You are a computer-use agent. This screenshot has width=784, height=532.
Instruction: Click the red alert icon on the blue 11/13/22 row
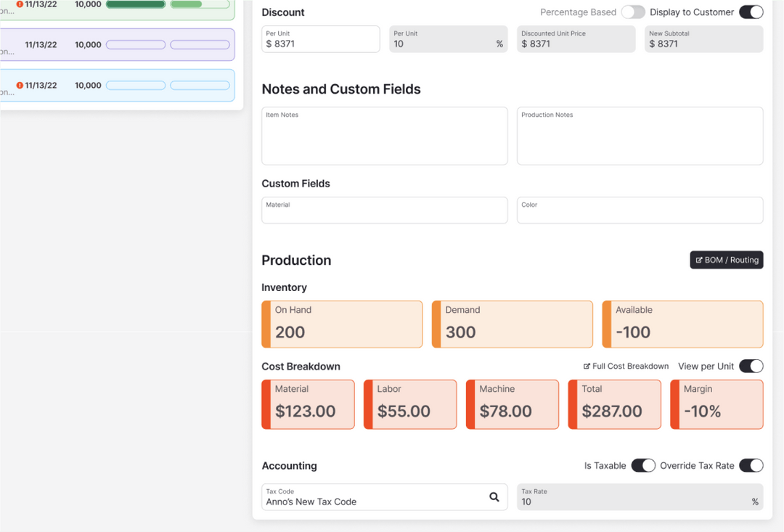click(x=20, y=85)
